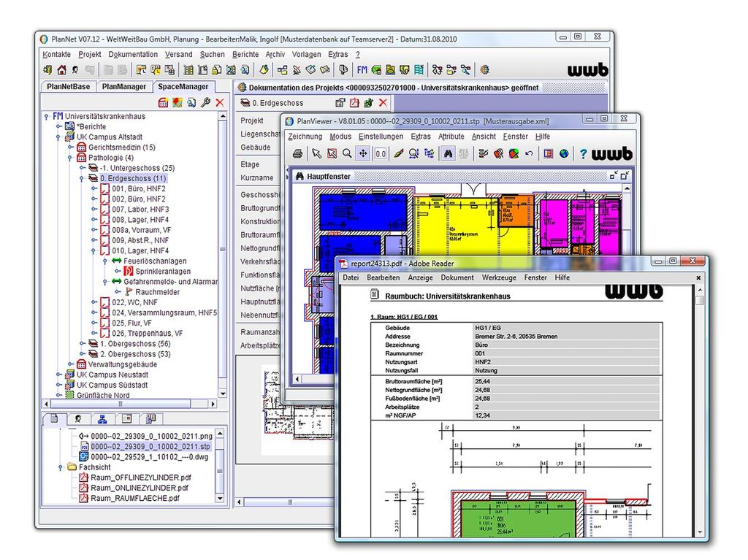Click the wrench icon in SpaceManager panel

[x=205, y=102]
